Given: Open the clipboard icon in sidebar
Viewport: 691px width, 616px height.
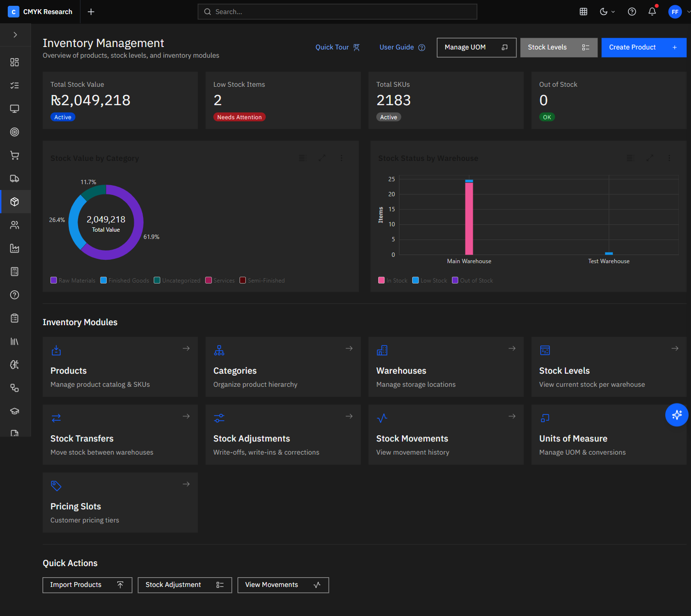Looking at the screenshot, I should (x=15, y=318).
